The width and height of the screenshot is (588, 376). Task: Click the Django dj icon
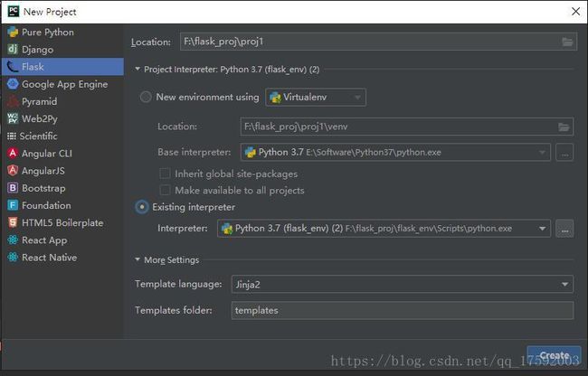tap(13, 49)
